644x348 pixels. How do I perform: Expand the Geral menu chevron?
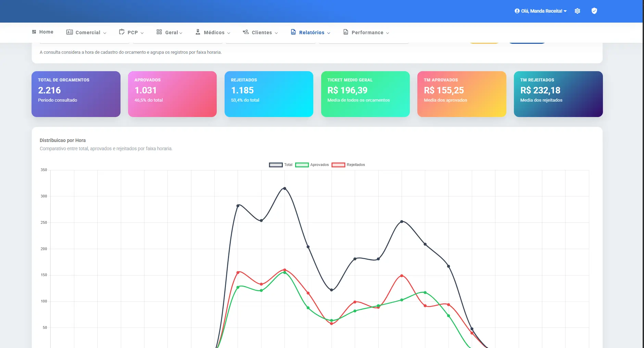pos(181,33)
